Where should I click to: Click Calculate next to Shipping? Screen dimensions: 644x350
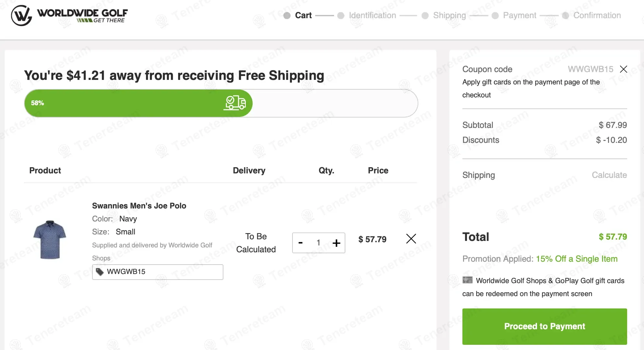click(609, 175)
